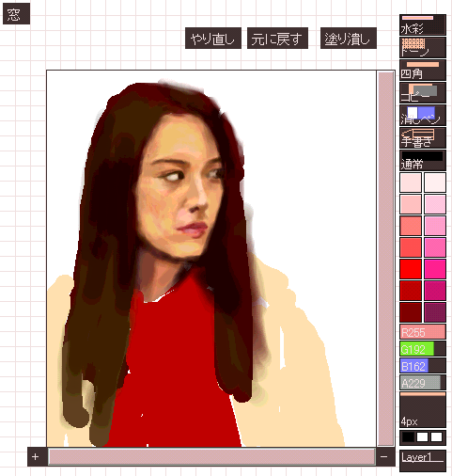
Task: Adjust the R255 red channel slider
Action: (423, 332)
